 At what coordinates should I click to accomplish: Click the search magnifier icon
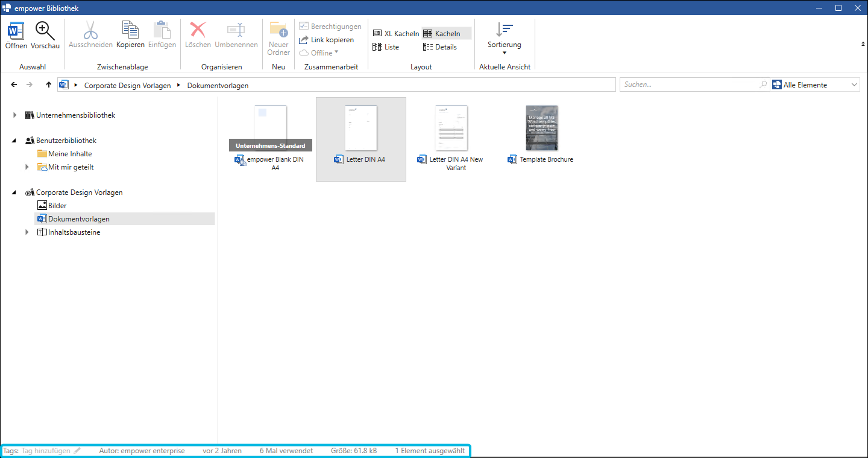point(764,84)
